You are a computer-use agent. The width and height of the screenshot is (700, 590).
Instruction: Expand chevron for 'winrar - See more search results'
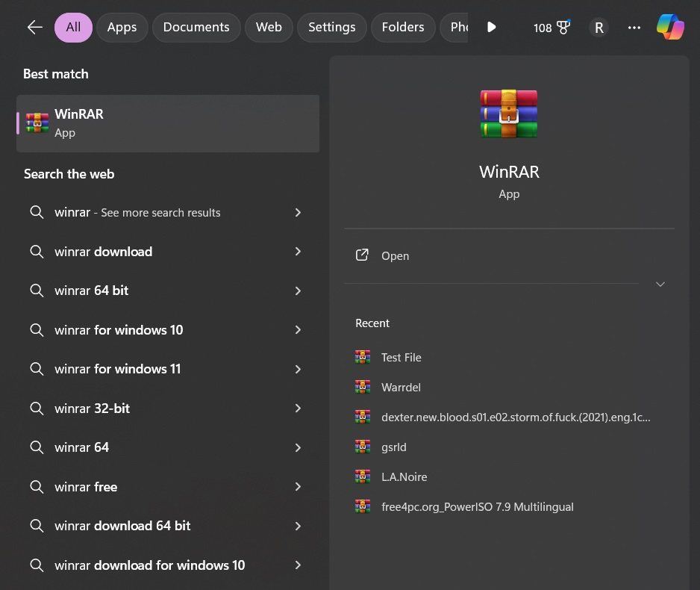[298, 212]
